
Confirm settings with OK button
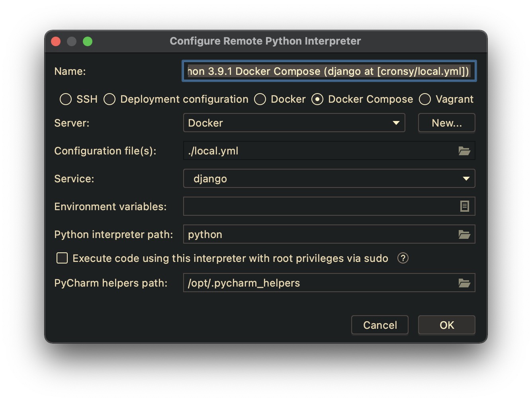[x=446, y=325]
